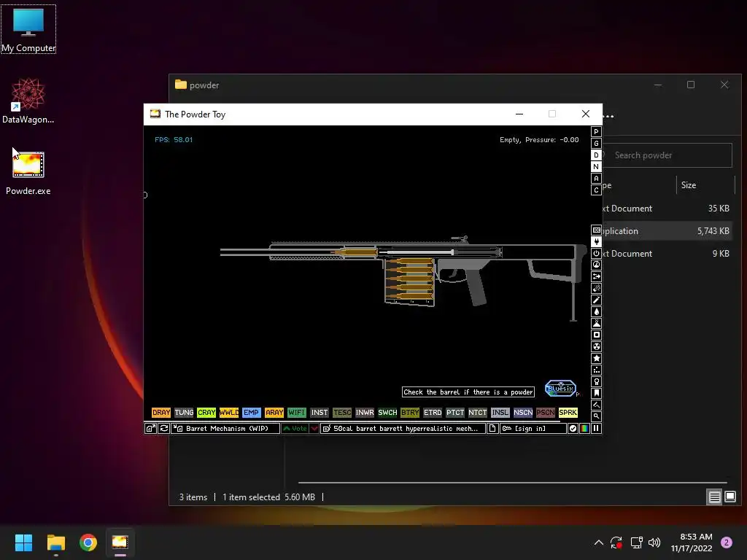This screenshot has height=560, width=747.
Task: Open the Powered Materials category
Action: [x=596, y=253]
